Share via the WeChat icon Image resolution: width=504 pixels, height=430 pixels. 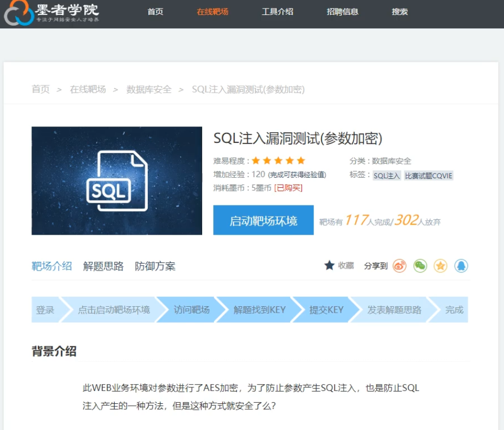[x=420, y=266]
